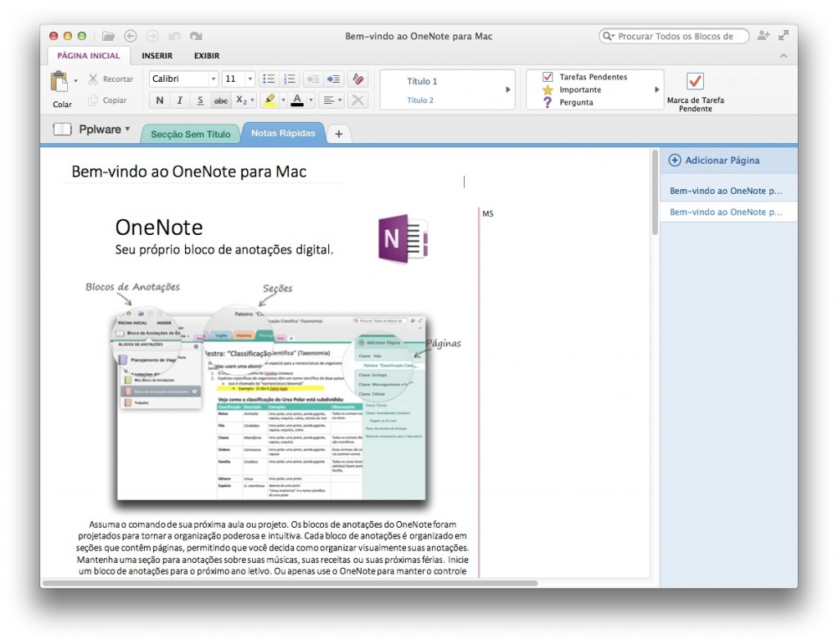
Task: Apply the Marca de Tarefa Pendente tag
Action: [x=695, y=83]
